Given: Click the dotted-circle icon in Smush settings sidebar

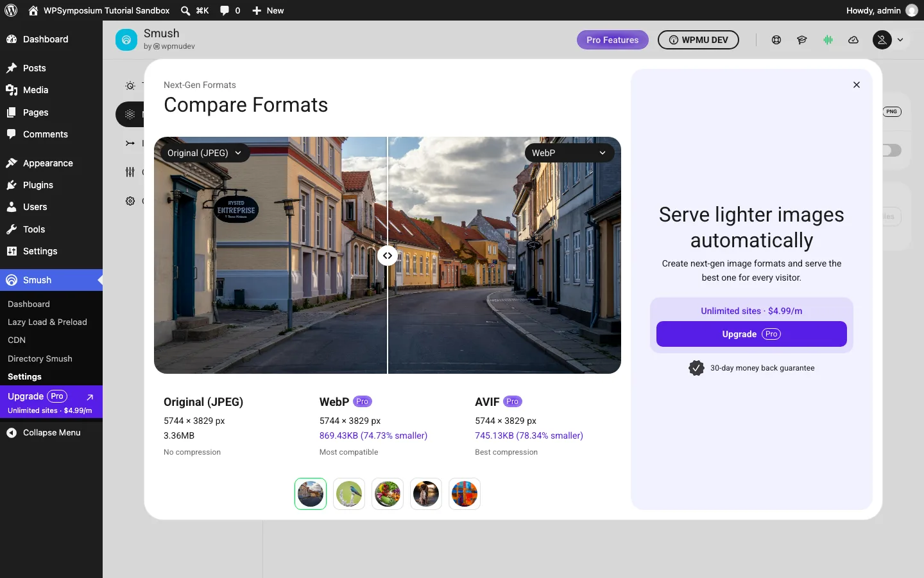Looking at the screenshot, I should 130,114.
